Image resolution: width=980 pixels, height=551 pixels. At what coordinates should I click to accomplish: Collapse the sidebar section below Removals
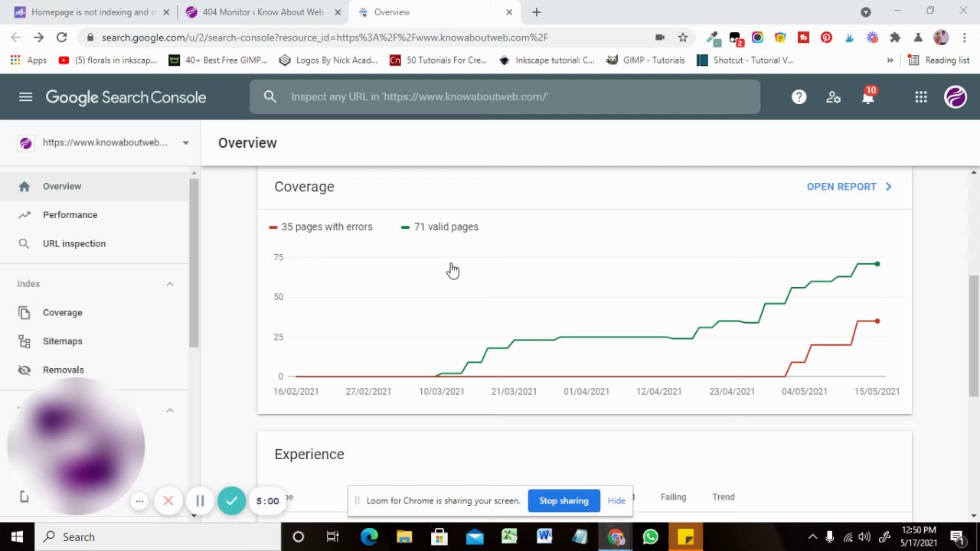click(170, 410)
